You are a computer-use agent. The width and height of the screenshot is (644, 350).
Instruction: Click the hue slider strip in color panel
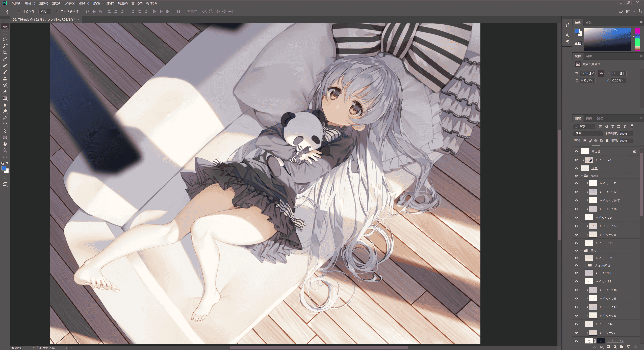pos(637,39)
